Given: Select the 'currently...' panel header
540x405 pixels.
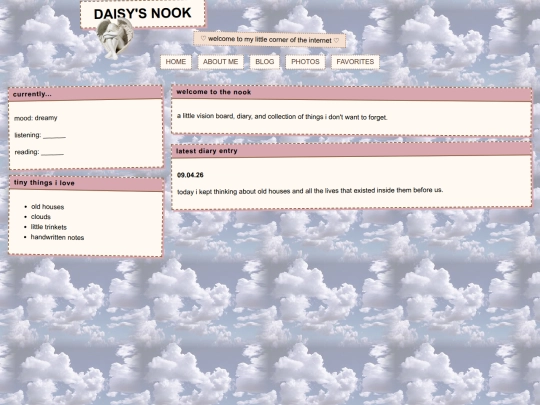Looking at the screenshot, I should (85, 94).
